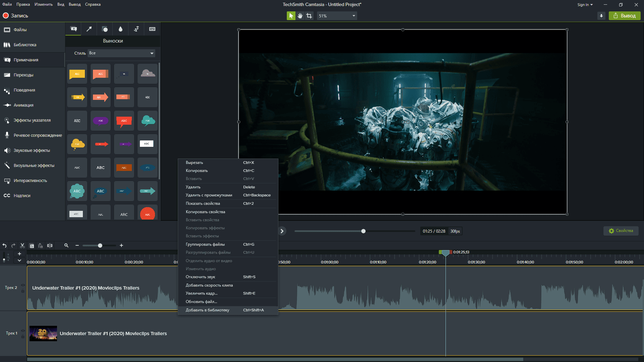Click the timeline zoom slider handle
Screen dimensions: 644x362
tap(100, 246)
